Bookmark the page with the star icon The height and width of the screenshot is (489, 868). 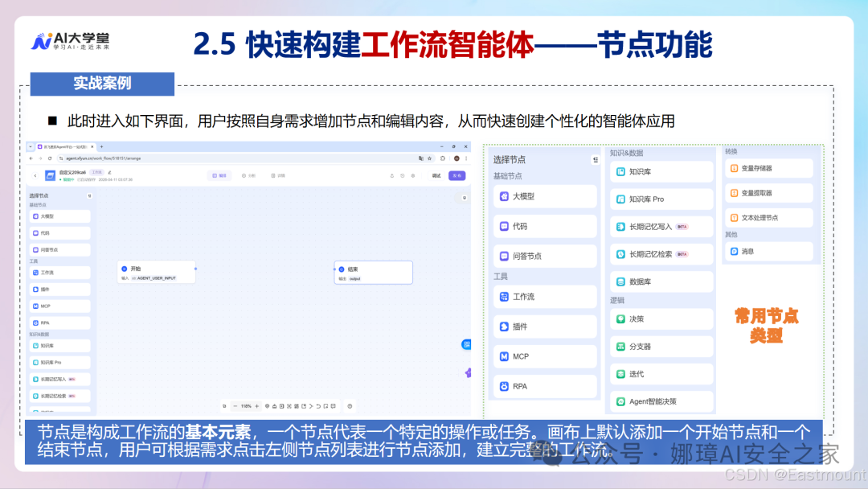429,158
